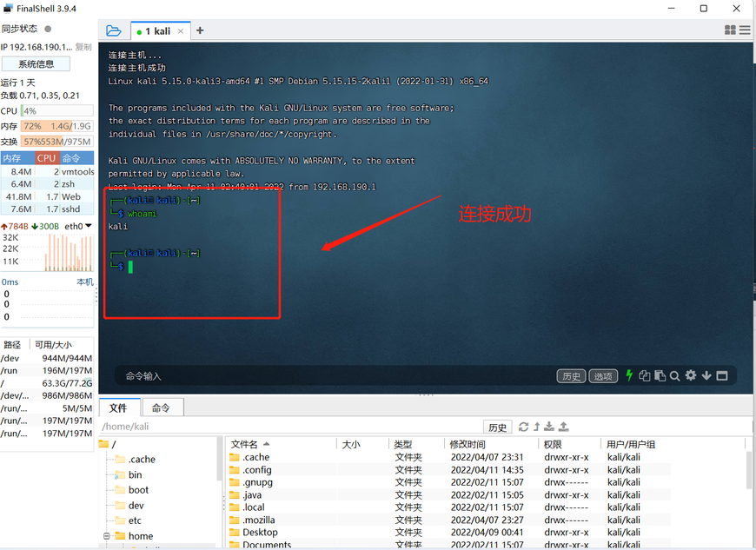Sort by 类型 column header
Screen dimensions: 756x550
pyautogui.click(x=415, y=444)
